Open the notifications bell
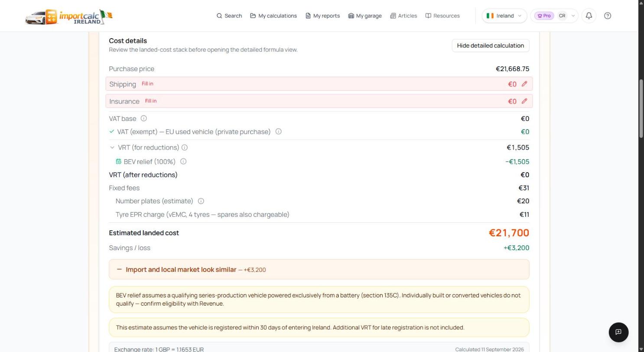Viewport: 644px width, 352px height. click(589, 16)
